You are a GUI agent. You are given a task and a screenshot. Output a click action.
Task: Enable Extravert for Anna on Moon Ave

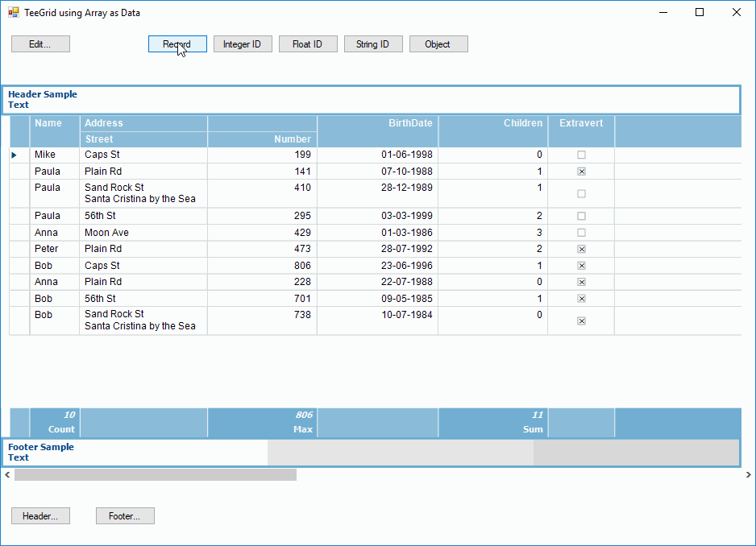tap(581, 233)
